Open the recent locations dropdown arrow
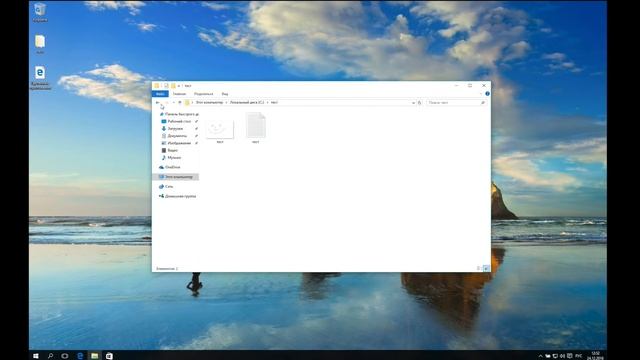Screen dimensions: 640x360 [173, 102]
